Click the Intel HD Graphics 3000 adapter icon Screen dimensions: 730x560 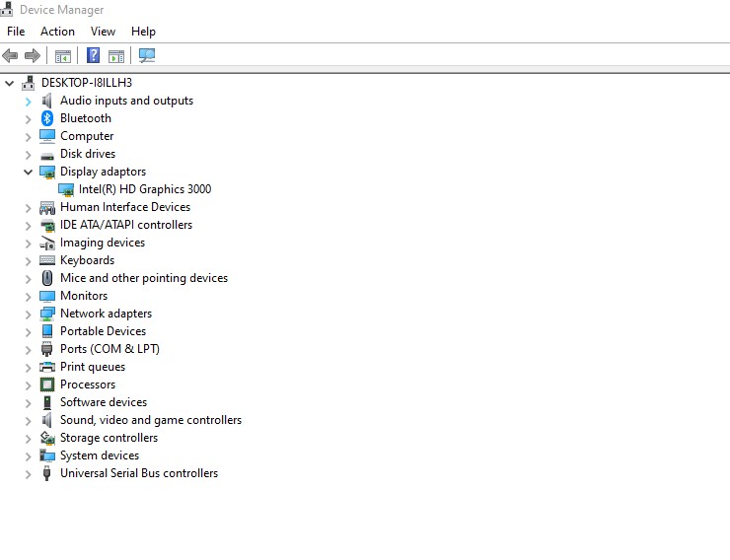66,189
